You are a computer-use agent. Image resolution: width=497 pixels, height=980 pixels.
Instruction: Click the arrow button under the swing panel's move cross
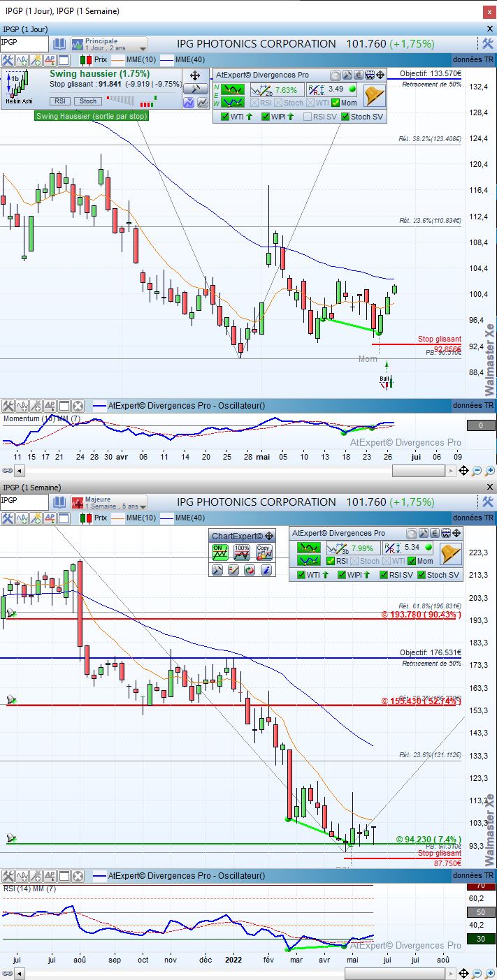coord(195,89)
